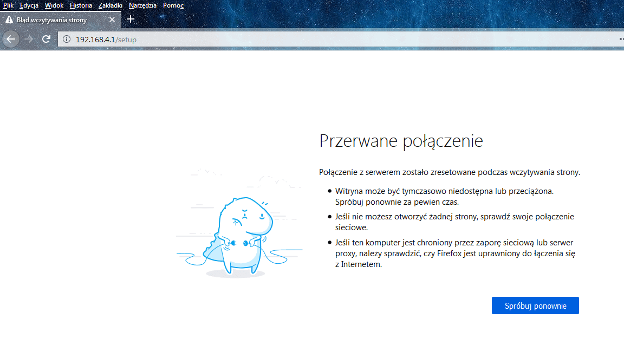Open the Edycja menu
This screenshot has height=364, width=624.
point(29,5)
